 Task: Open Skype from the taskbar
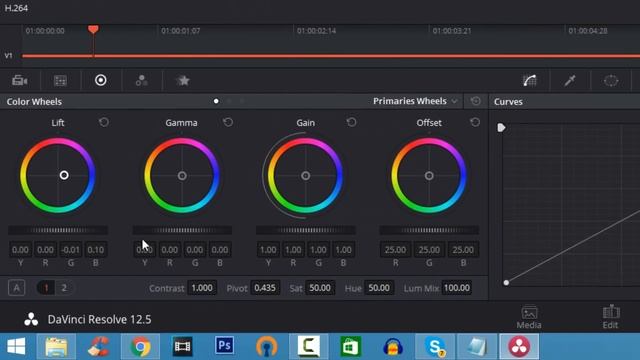(435, 347)
